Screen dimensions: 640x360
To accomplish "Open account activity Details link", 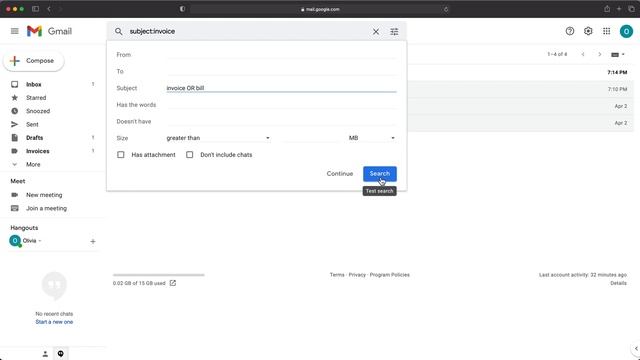I will (618, 283).
